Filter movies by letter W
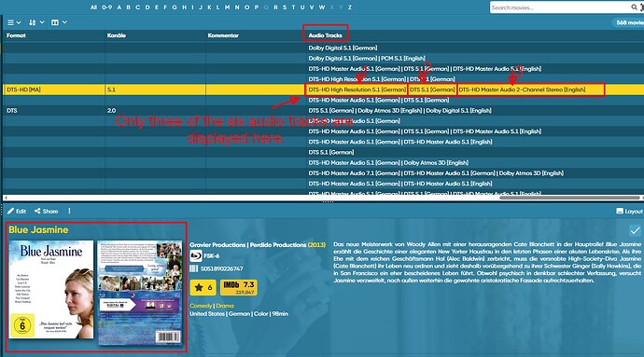 [x=322, y=7]
